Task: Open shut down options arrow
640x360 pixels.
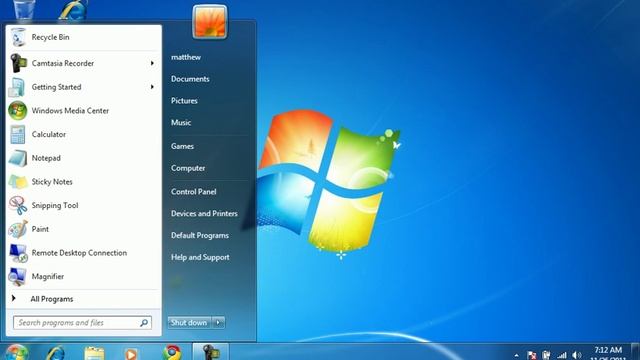Action: (218, 322)
